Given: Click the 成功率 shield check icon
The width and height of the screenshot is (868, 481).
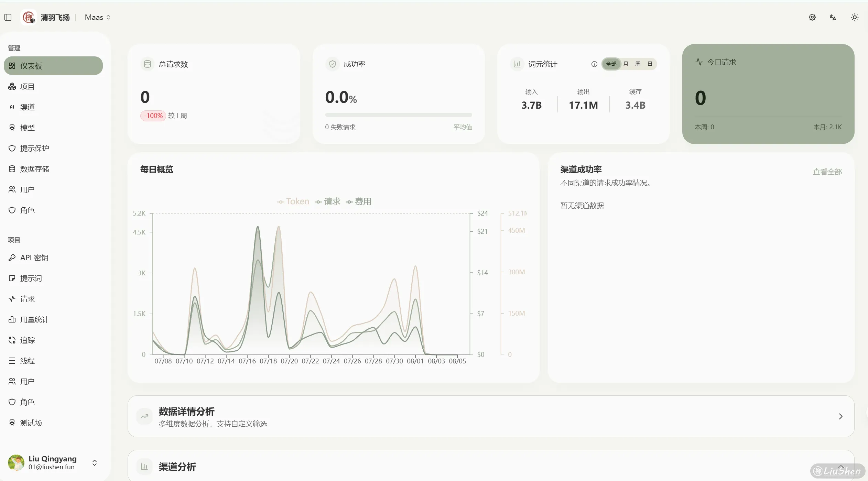Looking at the screenshot, I should coord(332,64).
